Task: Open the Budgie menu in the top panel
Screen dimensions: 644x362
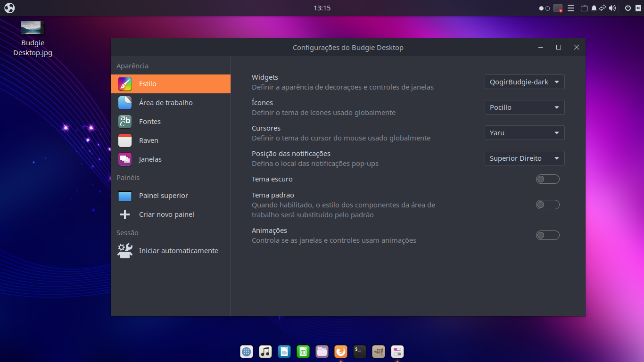Action: point(9,8)
